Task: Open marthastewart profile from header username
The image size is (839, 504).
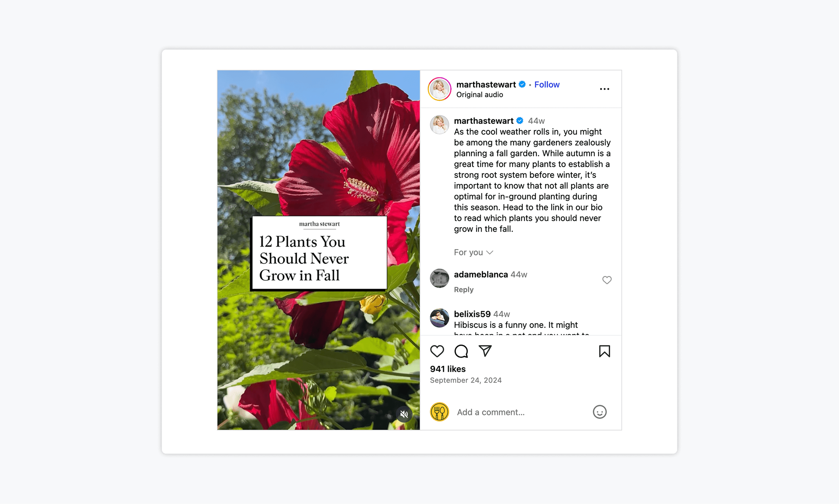Action: [x=486, y=85]
